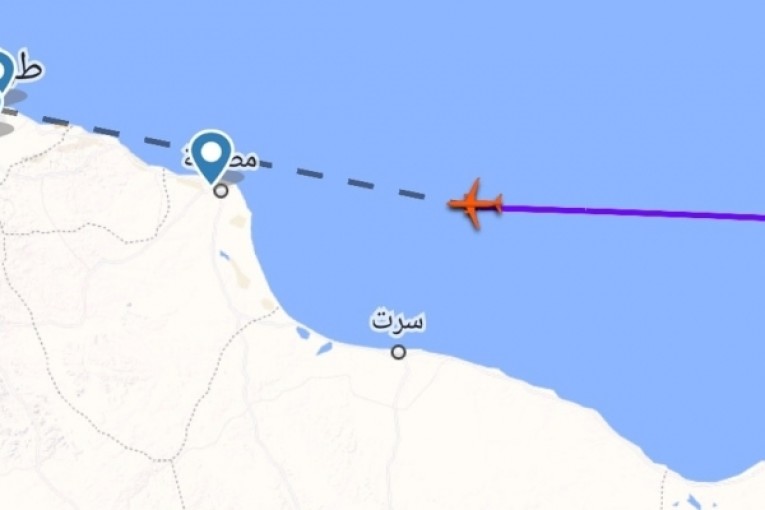Click the gray shadow ellipse at left edge

tap(6, 128)
